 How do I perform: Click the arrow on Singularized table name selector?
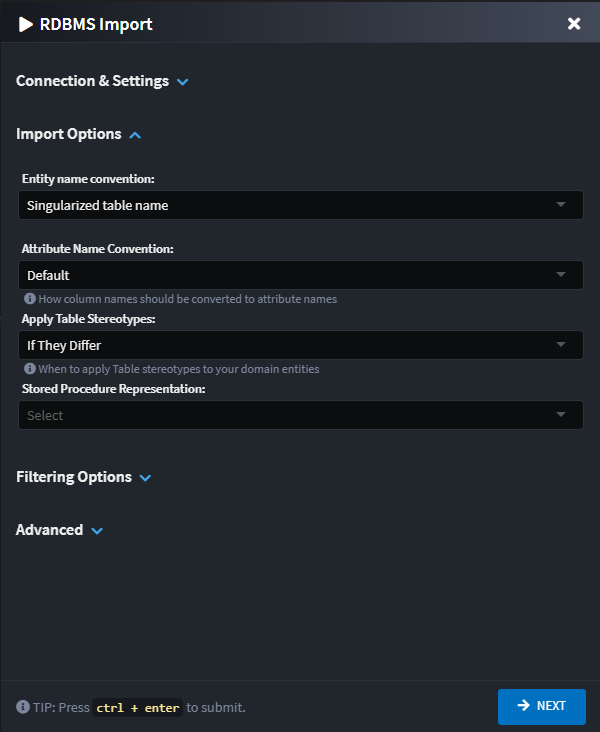(562, 205)
